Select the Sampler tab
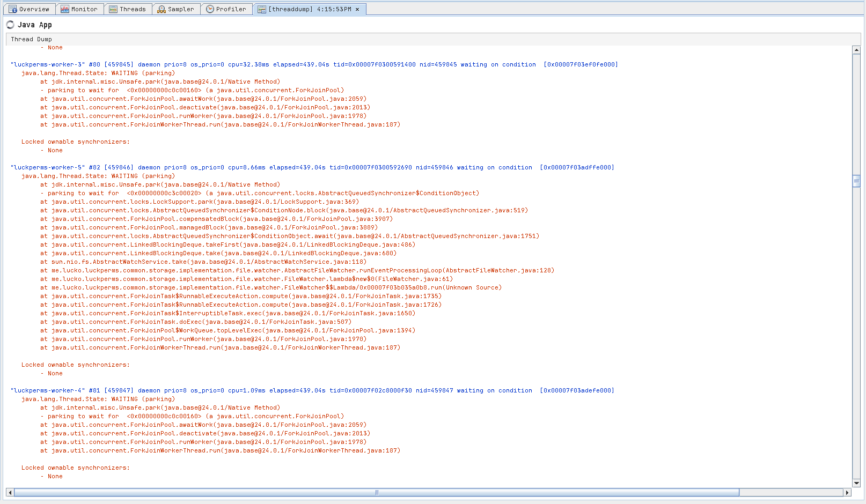The width and height of the screenshot is (866, 504). (176, 9)
